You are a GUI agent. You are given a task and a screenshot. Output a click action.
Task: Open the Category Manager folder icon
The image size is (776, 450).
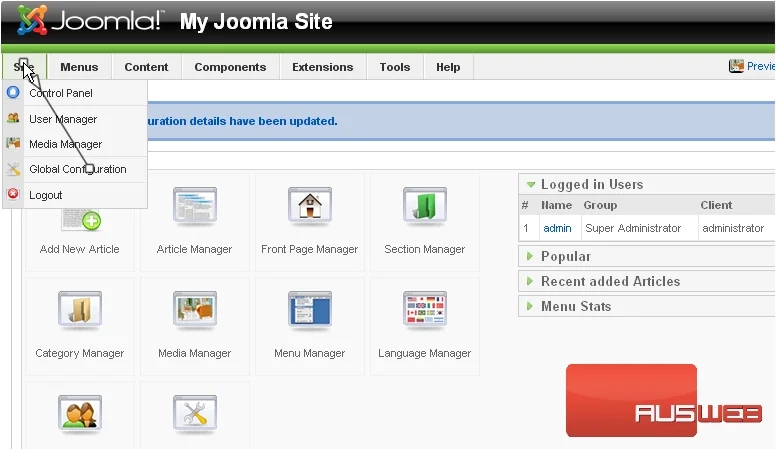tap(80, 309)
